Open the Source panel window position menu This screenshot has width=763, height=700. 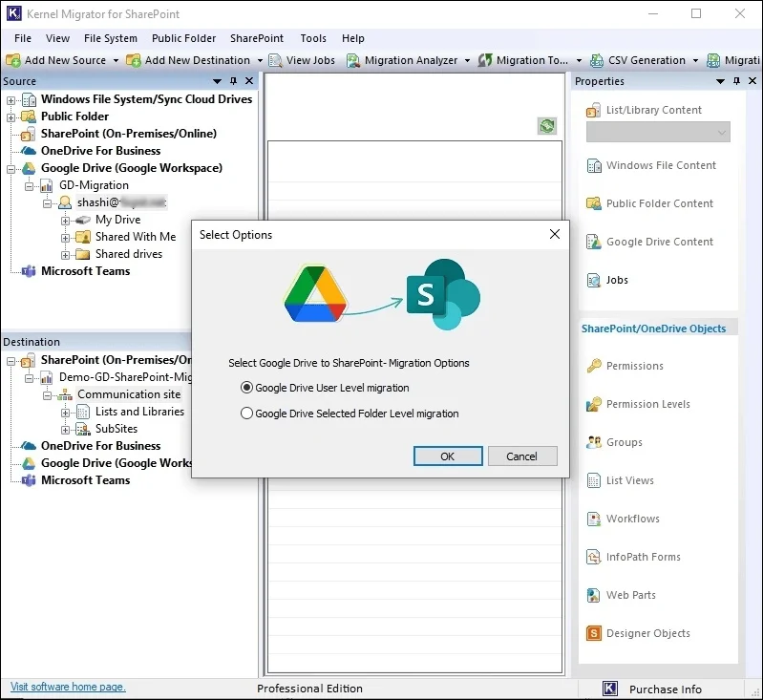point(217,81)
